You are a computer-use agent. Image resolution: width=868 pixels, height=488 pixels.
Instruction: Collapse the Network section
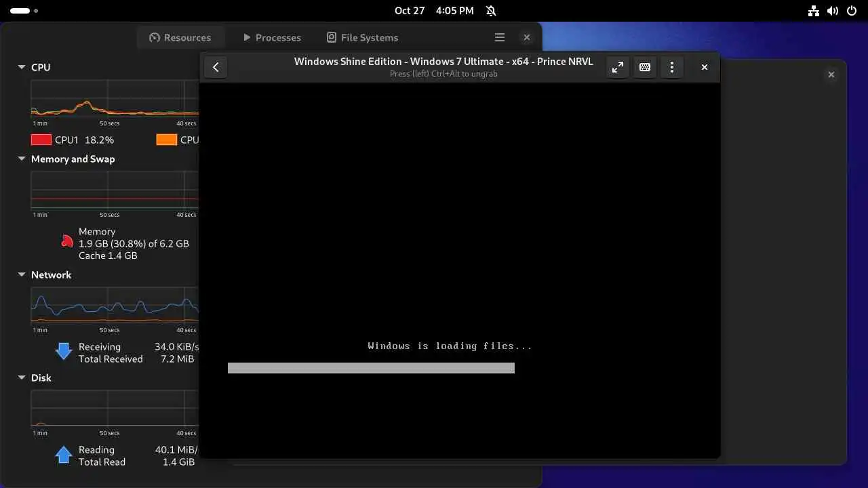click(x=22, y=274)
